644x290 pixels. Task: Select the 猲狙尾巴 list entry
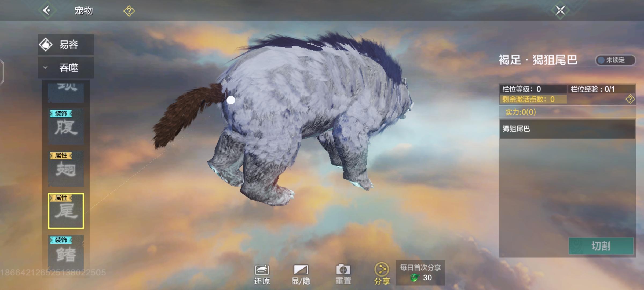point(567,129)
